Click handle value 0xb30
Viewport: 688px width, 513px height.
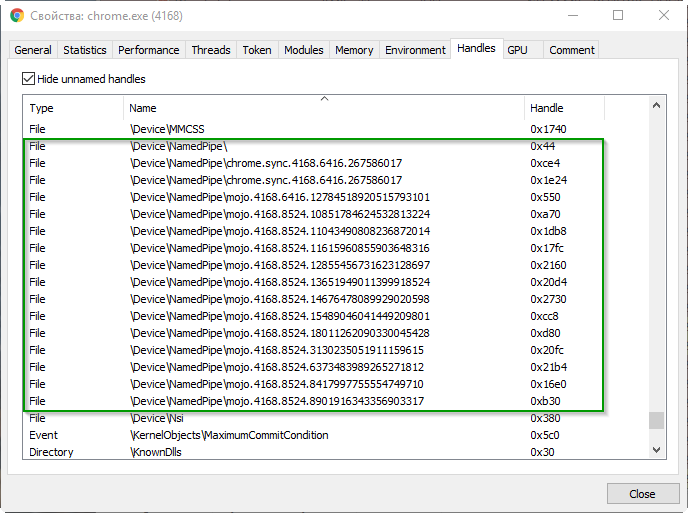pyautogui.click(x=545, y=401)
